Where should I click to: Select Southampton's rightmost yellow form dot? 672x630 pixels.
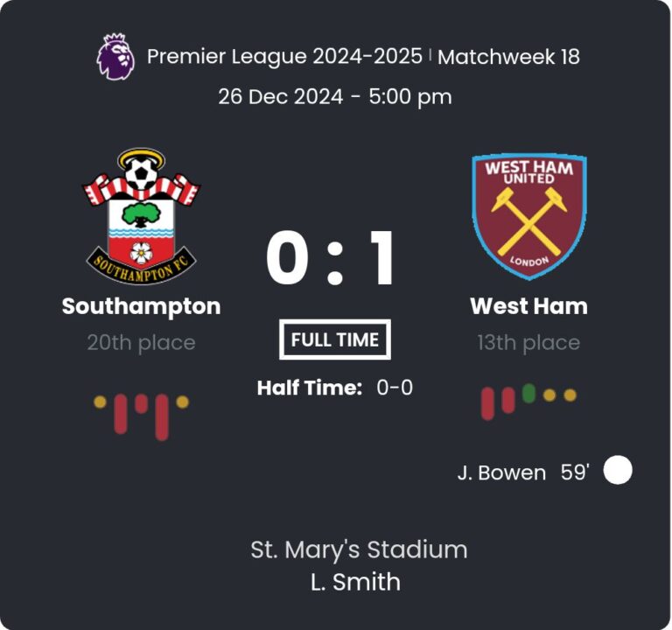tap(182, 402)
